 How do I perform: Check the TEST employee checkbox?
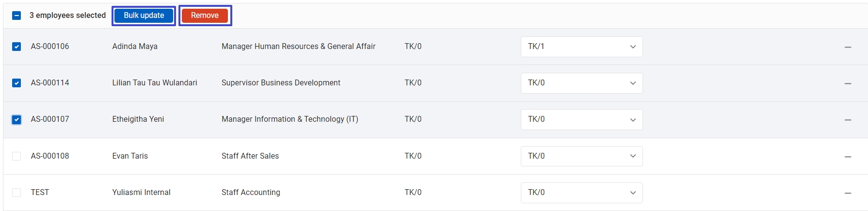[16, 193]
